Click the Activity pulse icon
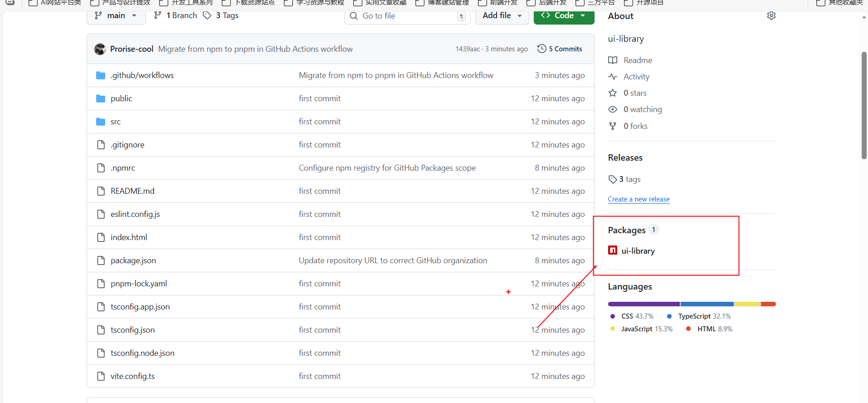 [613, 77]
